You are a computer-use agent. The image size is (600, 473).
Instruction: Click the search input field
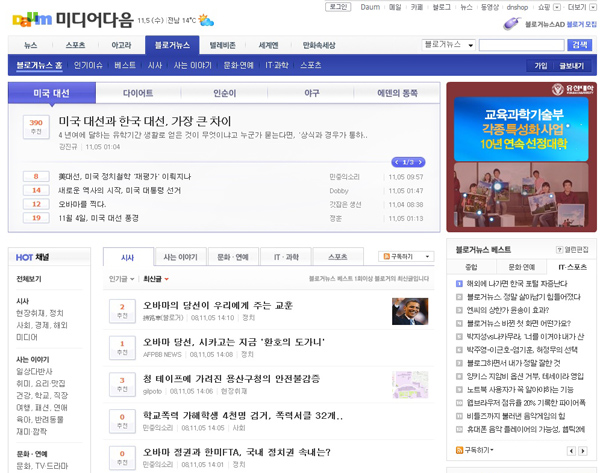pos(522,45)
